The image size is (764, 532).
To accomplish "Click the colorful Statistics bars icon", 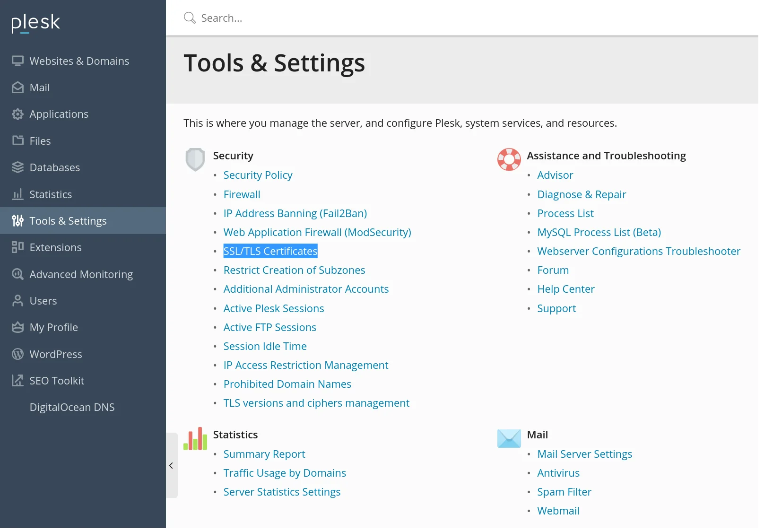I will click(x=195, y=438).
